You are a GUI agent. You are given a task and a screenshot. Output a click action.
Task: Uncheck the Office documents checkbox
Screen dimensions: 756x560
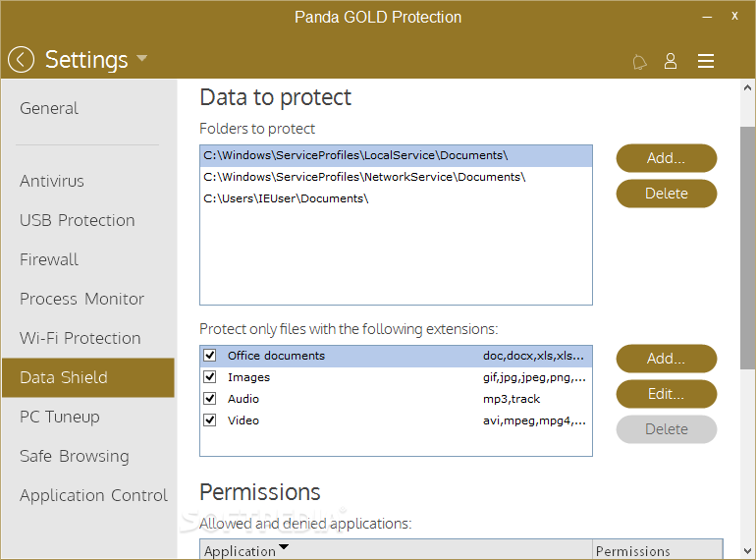tap(210, 356)
